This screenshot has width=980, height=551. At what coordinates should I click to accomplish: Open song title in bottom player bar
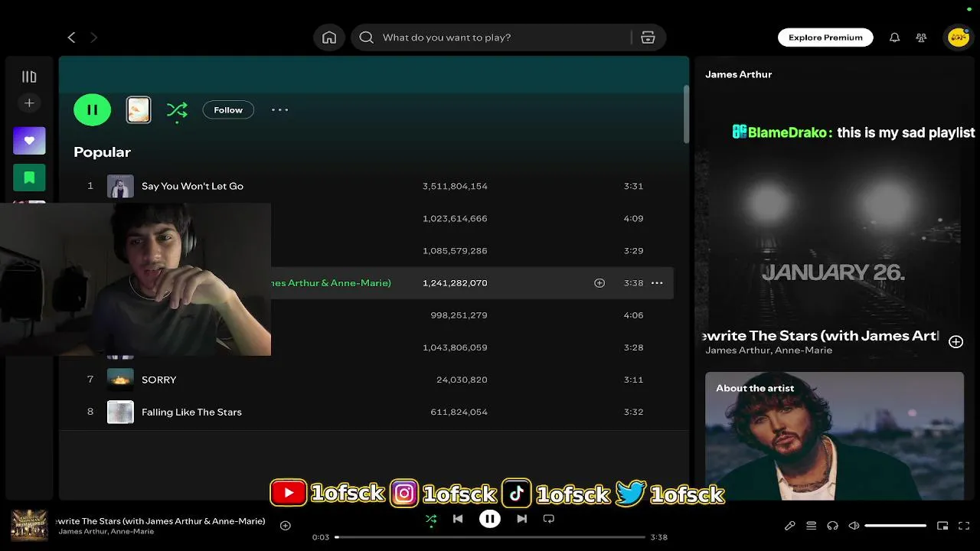[161, 521]
